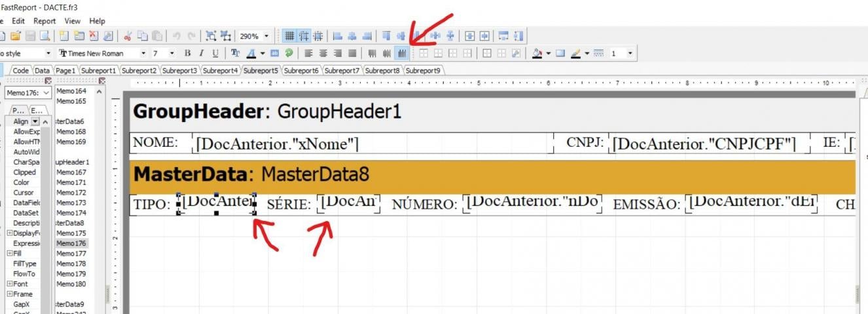Cut the selected object
This screenshot has height=314, width=868.
click(128, 36)
